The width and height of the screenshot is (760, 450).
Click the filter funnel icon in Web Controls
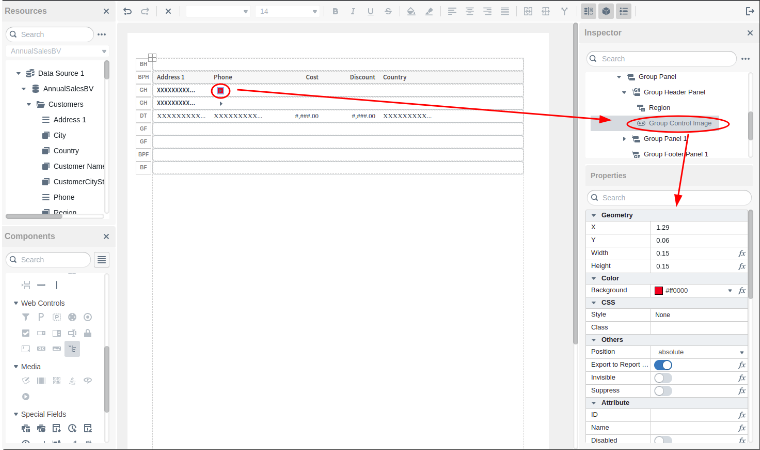point(26,317)
